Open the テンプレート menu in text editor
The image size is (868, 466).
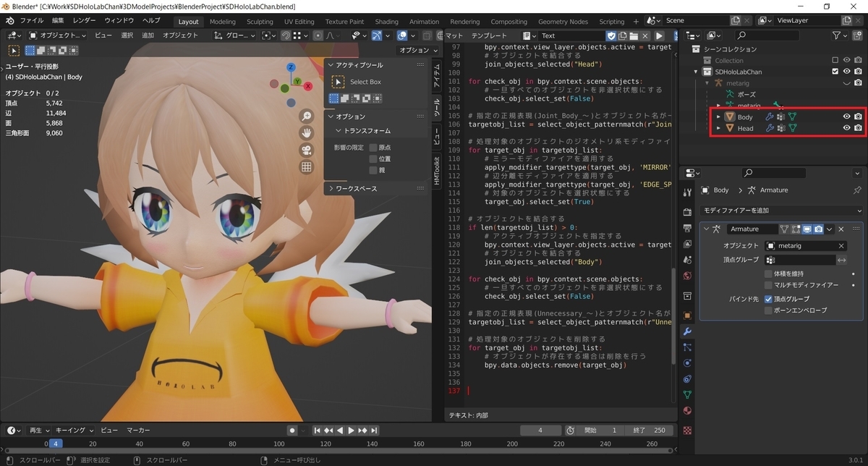490,35
